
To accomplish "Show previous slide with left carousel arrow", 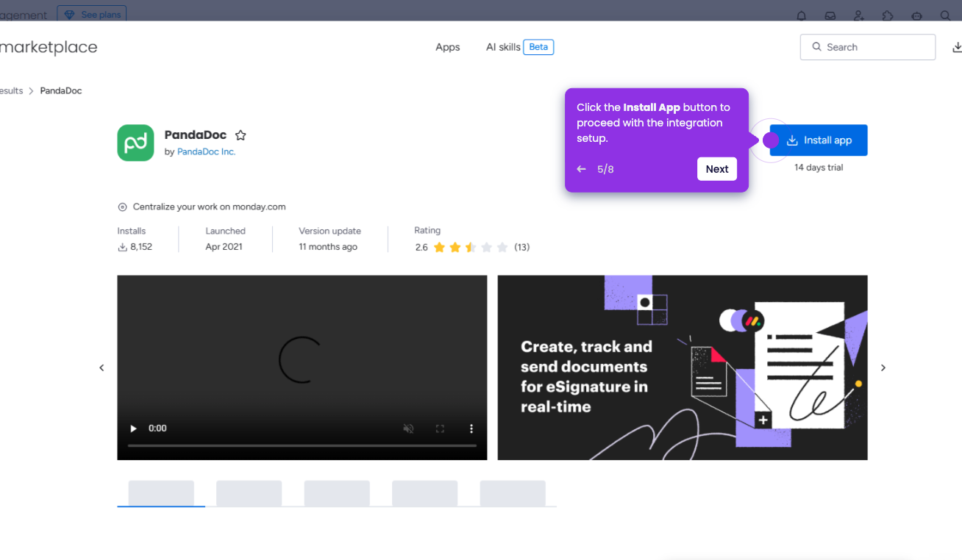I will point(101,367).
